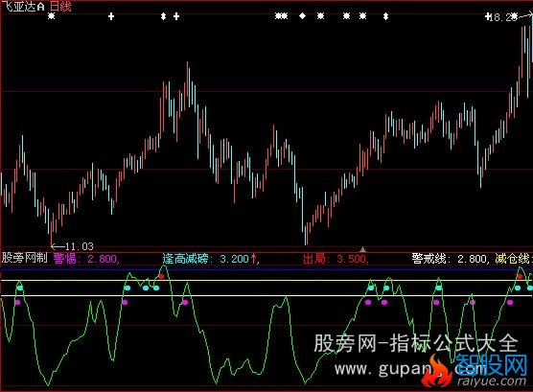Image resolution: width=533 pixels, height=392 pixels.
Task: Click the 逢高减磅: 3.200 indicator value
Action: [210, 259]
